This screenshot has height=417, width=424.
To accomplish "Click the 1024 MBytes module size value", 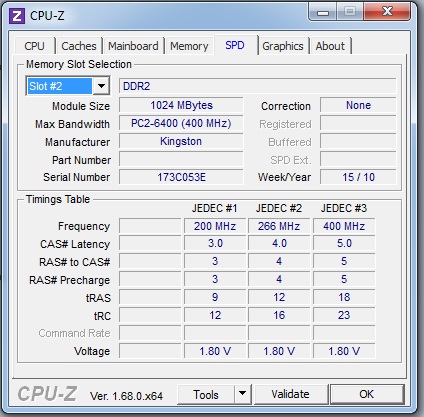I will point(181,105).
